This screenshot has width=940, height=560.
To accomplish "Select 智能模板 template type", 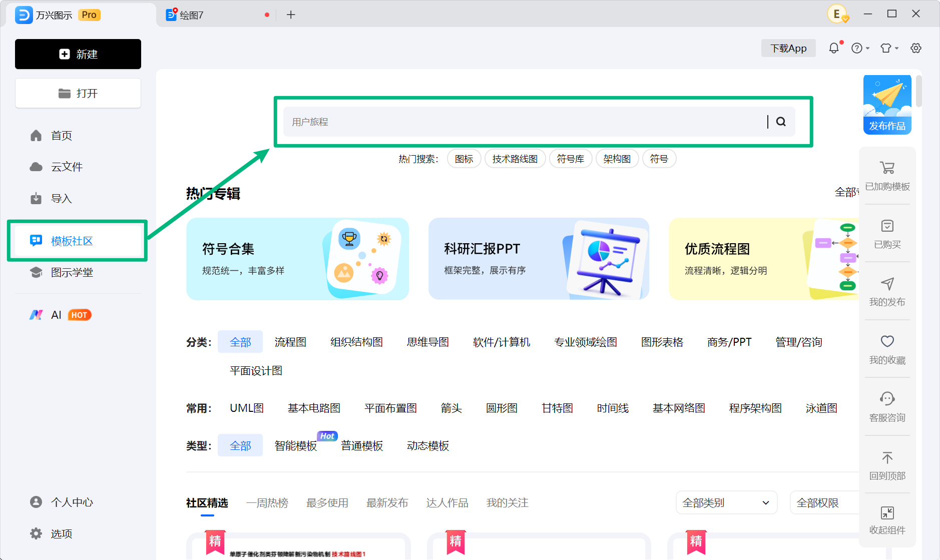I will (296, 445).
